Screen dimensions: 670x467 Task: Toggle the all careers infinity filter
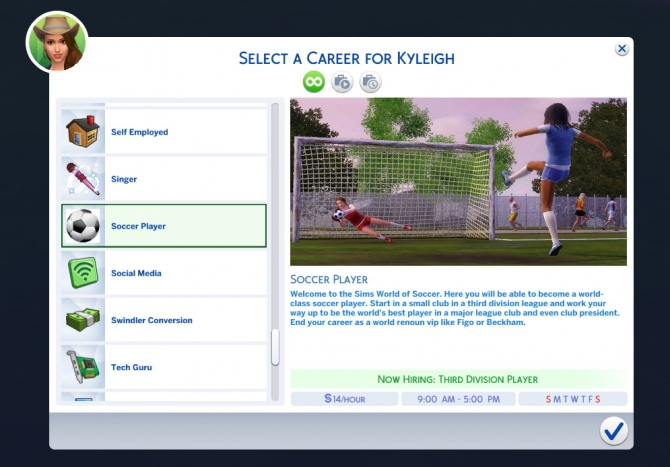[314, 82]
